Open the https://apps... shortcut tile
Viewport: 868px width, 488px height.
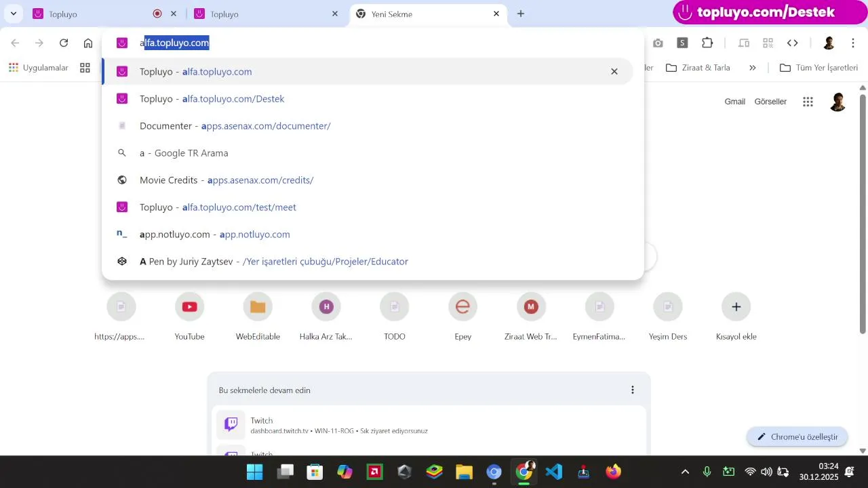pos(121,317)
